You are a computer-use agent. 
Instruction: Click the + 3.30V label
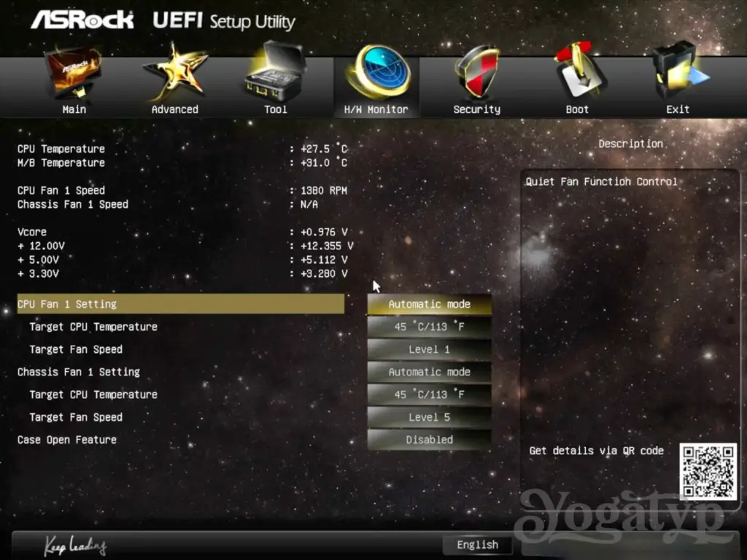[x=38, y=274]
